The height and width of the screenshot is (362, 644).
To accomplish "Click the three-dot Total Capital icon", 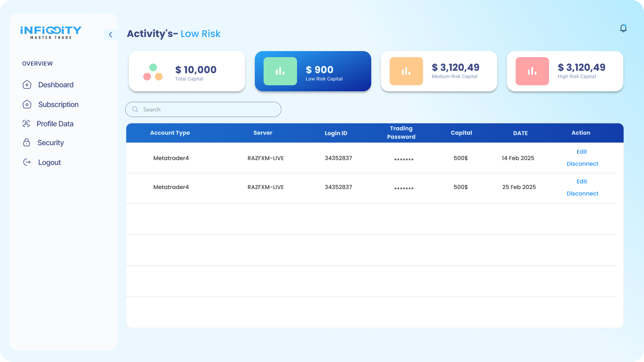I will [153, 72].
